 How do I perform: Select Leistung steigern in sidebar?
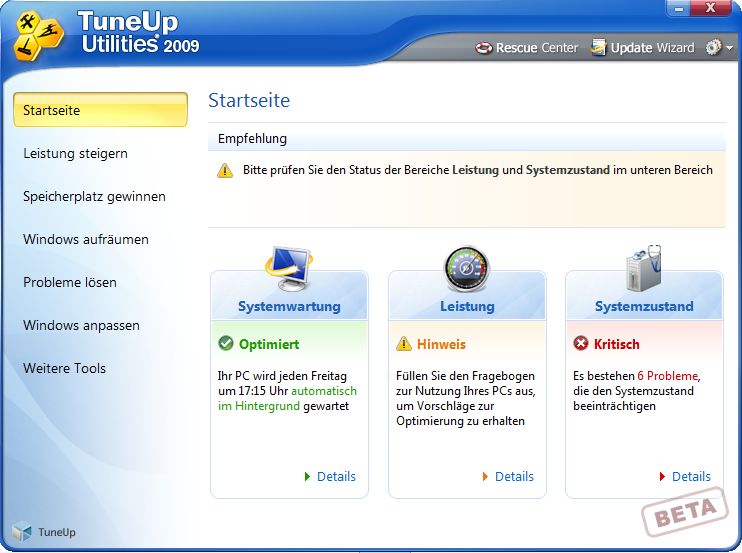point(76,153)
